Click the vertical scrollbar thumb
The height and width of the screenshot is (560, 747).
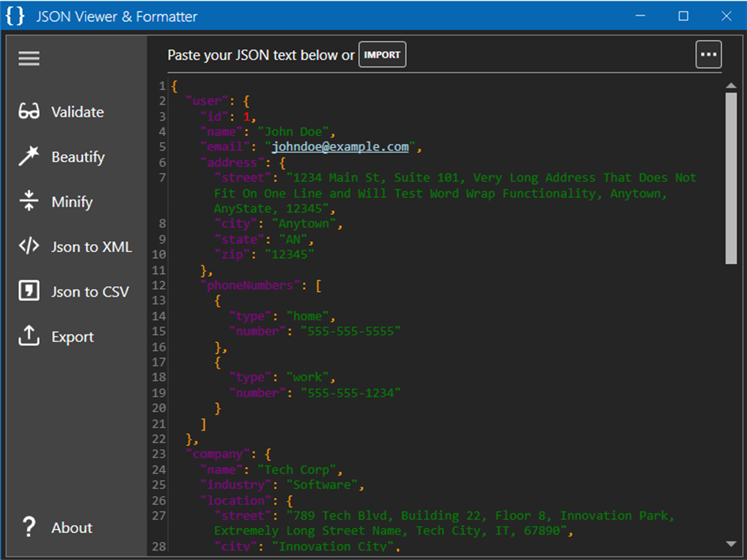click(x=731, y=179)
